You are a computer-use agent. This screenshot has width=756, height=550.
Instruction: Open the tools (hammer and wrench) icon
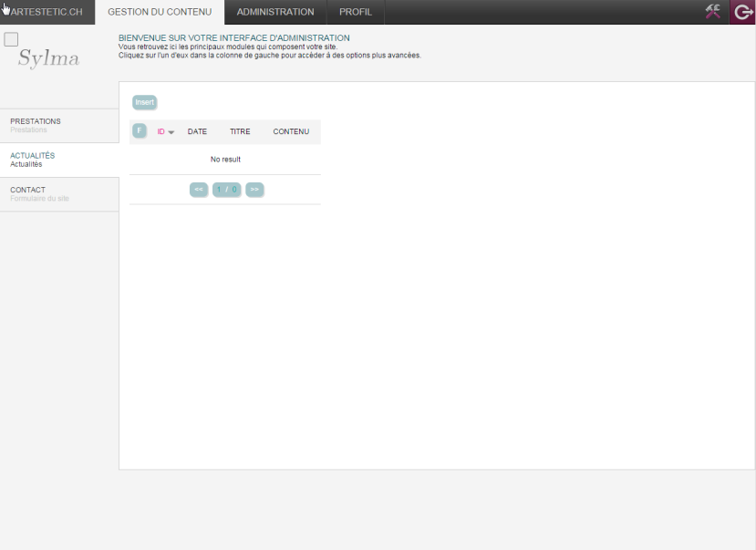pos(712,11)
